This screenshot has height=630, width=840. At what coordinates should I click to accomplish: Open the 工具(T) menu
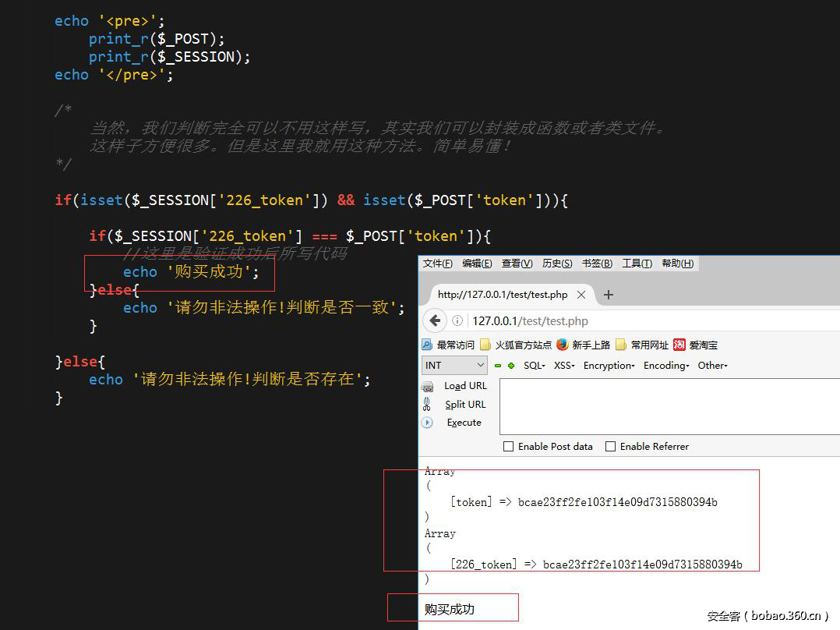[x=637, y=264]
